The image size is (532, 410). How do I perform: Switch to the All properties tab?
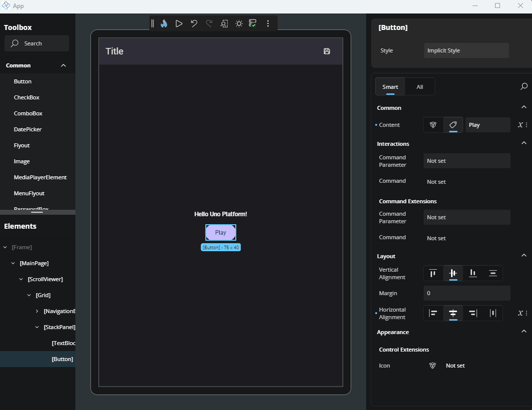tap(419, 86)
